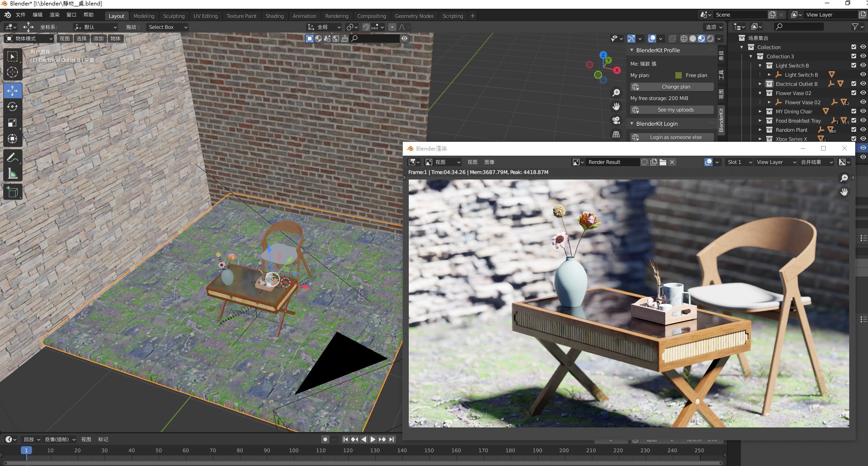Toggle visibility of Food Breakfast Tray
The image size is (868, 466).
click(863, 121)
